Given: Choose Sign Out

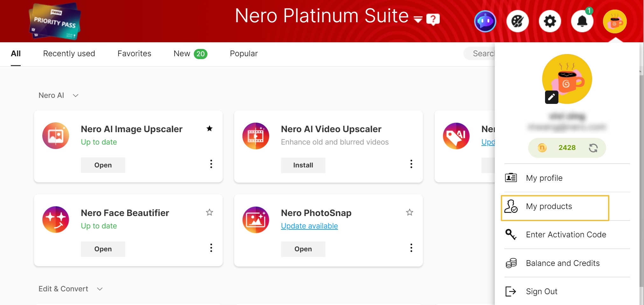Looking at the screenshot, I should (567, 291).
